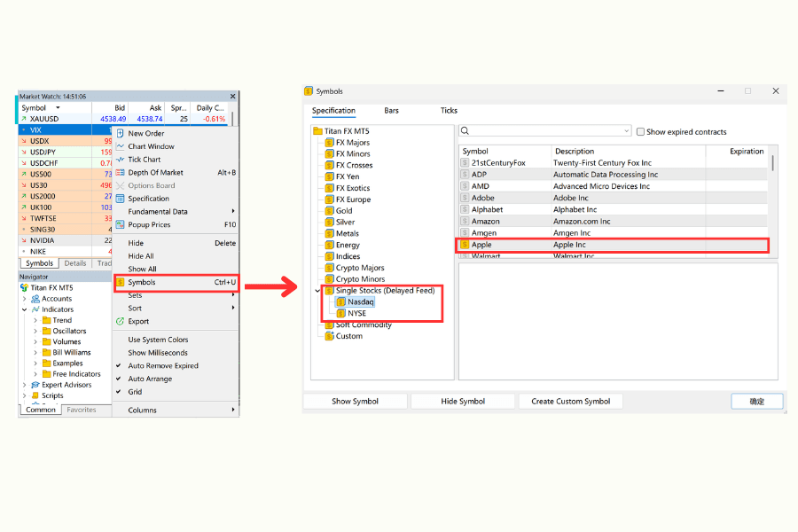Click the Trend folder icon in Navigator
The image size is (798, 532).
46,320
